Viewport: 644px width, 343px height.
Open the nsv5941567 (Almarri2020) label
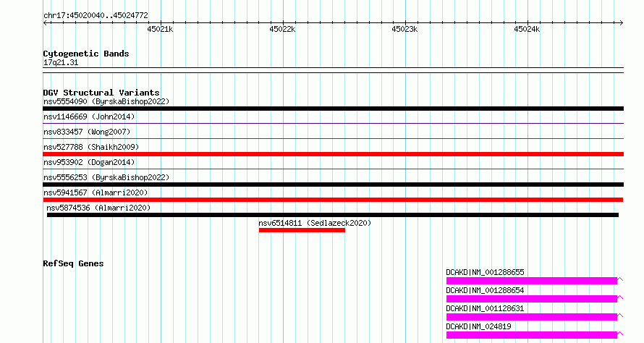pyautogui.click(x=96, y=192)
